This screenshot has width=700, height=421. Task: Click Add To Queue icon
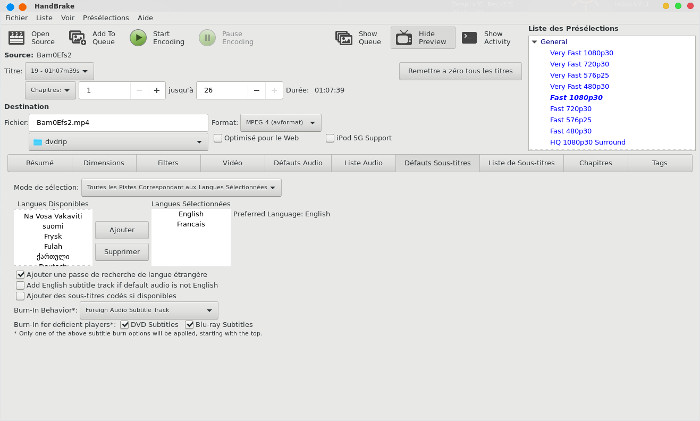(x=77, y=38)
